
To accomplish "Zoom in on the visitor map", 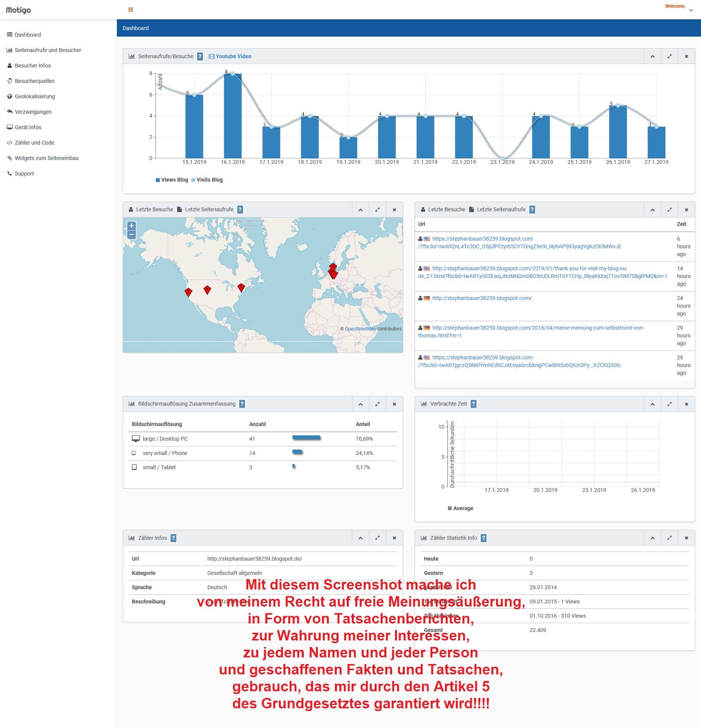I will [x=132, y=226].
